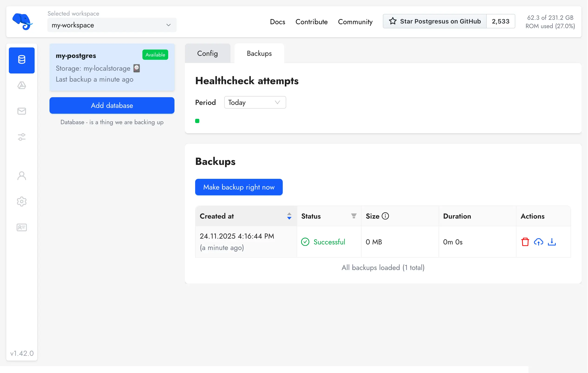Open the Community menu item

(x=355, y=22)
